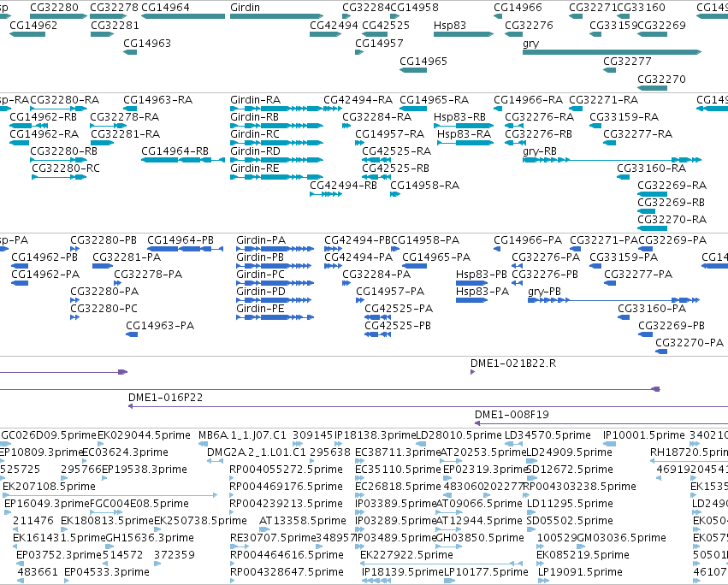Open protein CG14965-PA

pos(436,257)
